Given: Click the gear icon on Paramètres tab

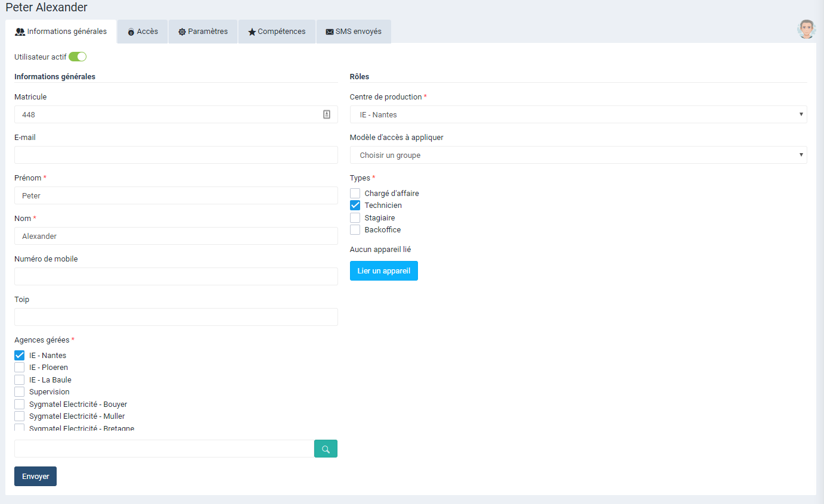Looking at the screenshot, I should pyautogui.click(x=182, y=32).
